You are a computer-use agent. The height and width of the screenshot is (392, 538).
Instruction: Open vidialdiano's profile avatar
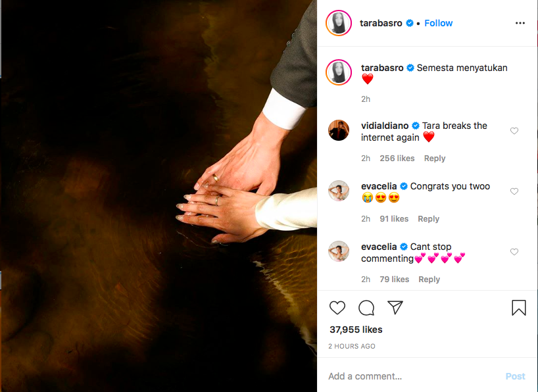(339, 130)
